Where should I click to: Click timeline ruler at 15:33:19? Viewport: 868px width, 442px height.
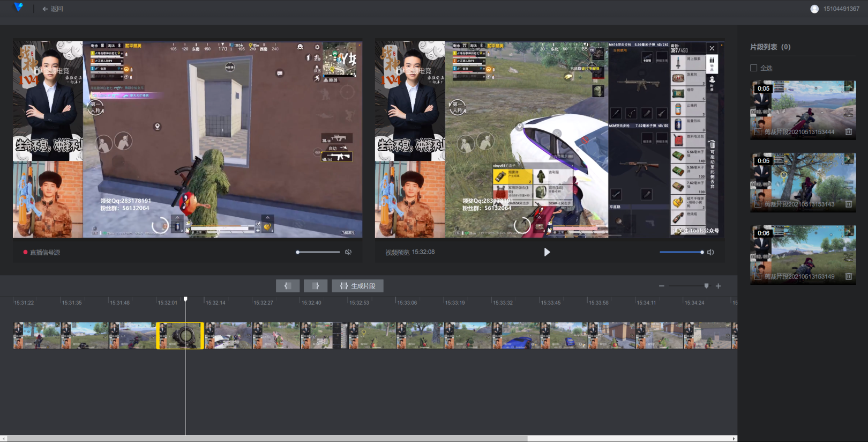(455, 303)
